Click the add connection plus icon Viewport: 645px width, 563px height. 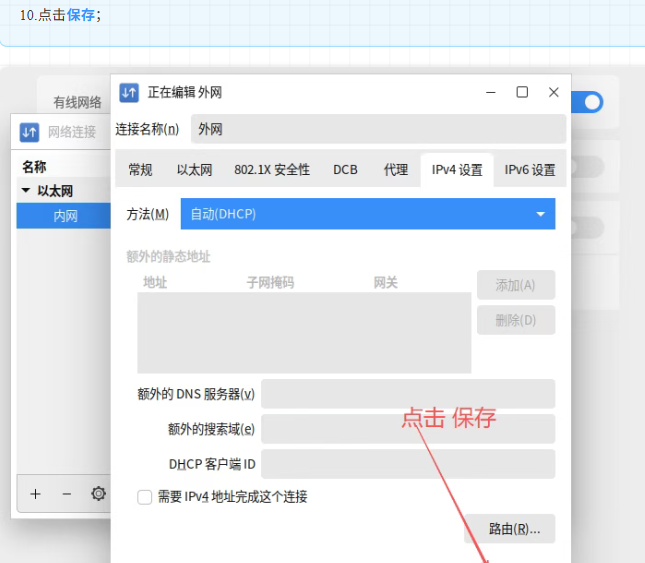pos(35,494)
